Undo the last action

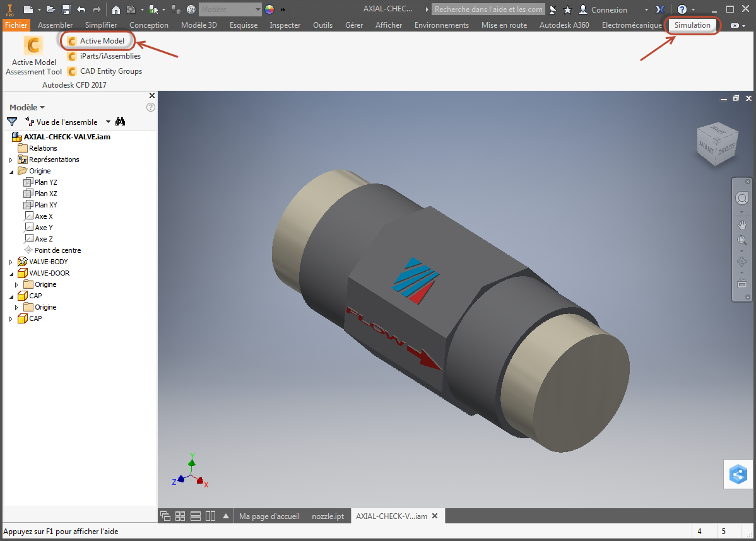81,9
